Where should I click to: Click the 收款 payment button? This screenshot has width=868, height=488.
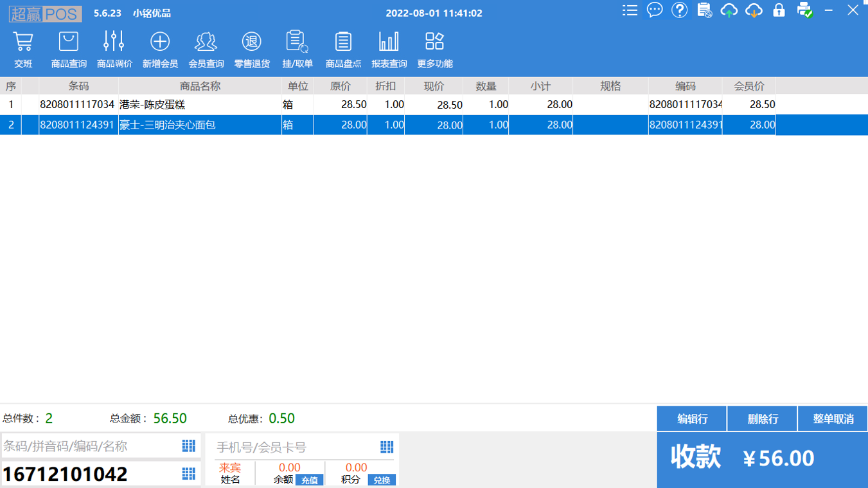click(x=762, y=459)
